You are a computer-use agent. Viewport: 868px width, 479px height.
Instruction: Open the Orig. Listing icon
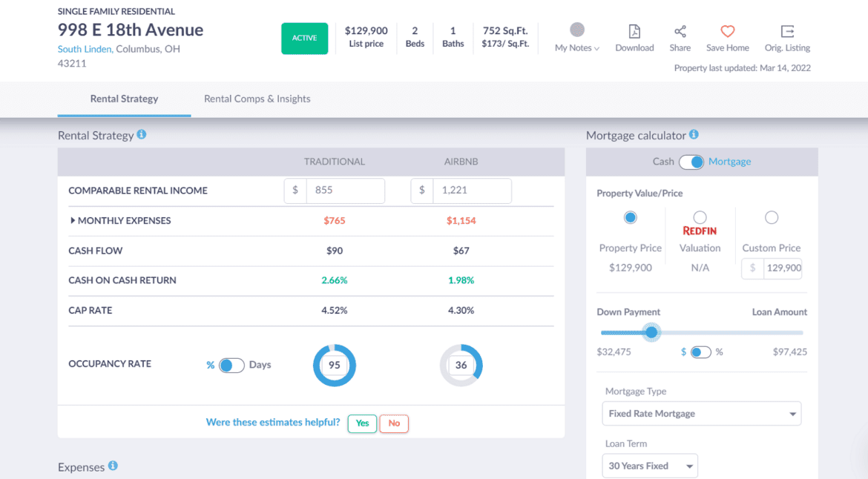(787, 31)
